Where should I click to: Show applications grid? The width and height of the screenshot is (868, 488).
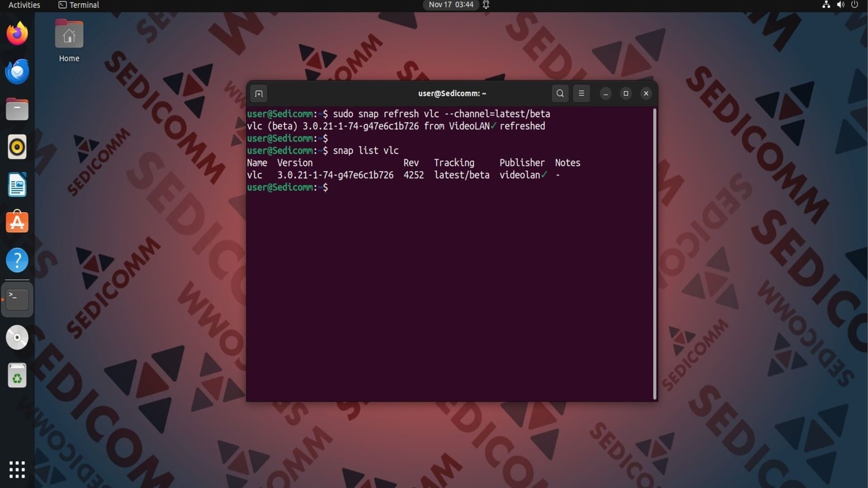pyautogui.click(x=17, y=469)
